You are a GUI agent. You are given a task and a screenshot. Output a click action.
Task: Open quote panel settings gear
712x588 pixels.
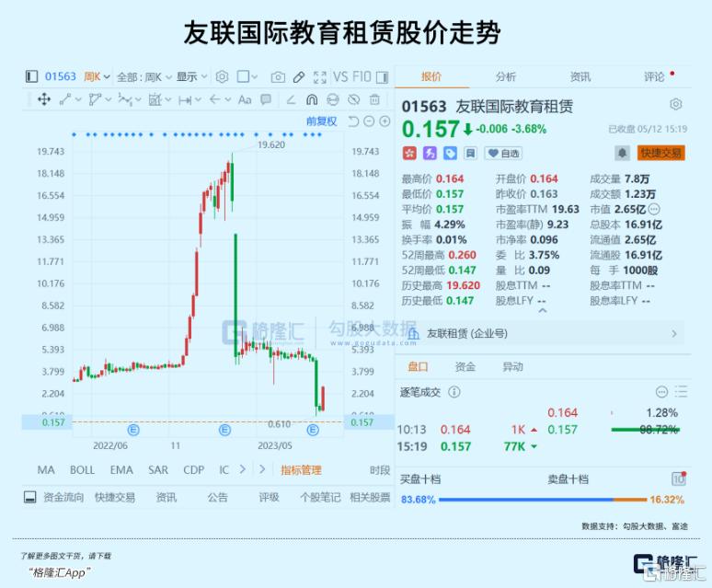point(676,104)
